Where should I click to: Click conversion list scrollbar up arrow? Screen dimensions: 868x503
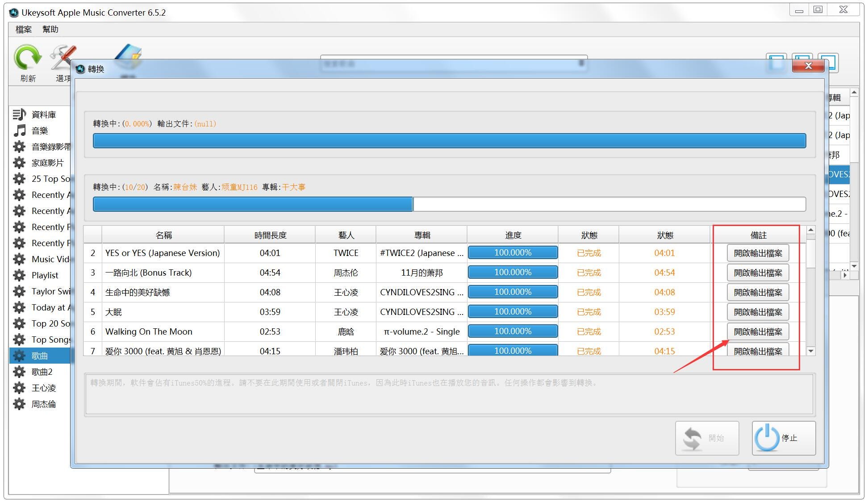(811, 231)
